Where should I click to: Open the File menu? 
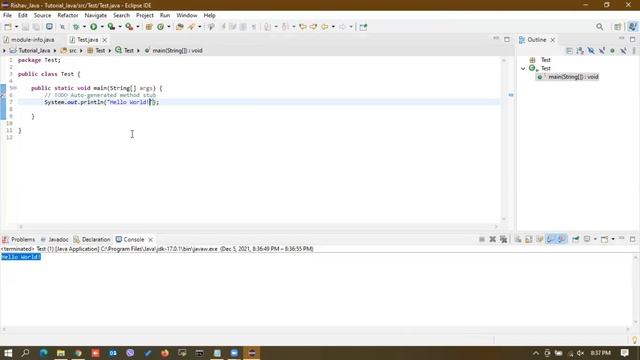tap(7, 16)
